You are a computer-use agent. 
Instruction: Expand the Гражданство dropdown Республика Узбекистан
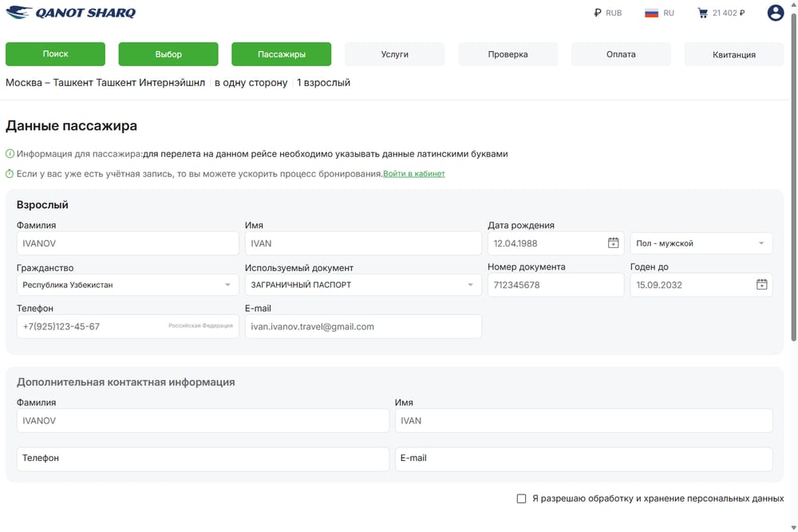coord(128,285)
